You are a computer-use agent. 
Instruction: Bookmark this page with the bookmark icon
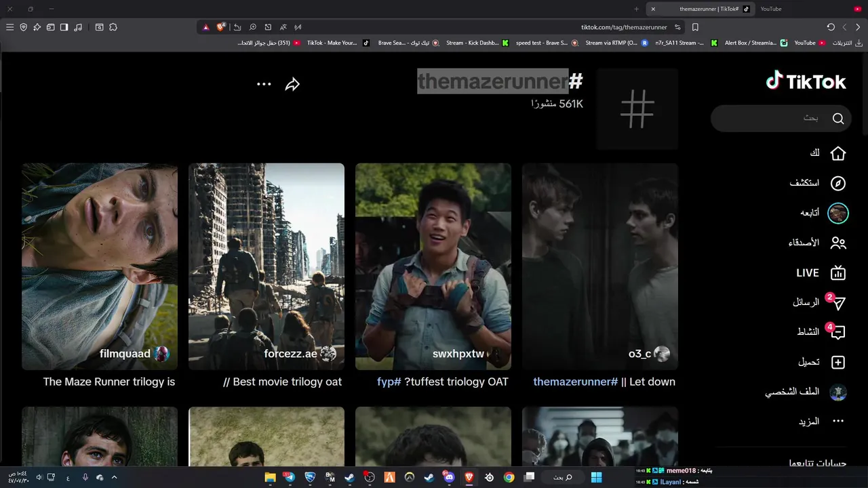tap(695, 27)
